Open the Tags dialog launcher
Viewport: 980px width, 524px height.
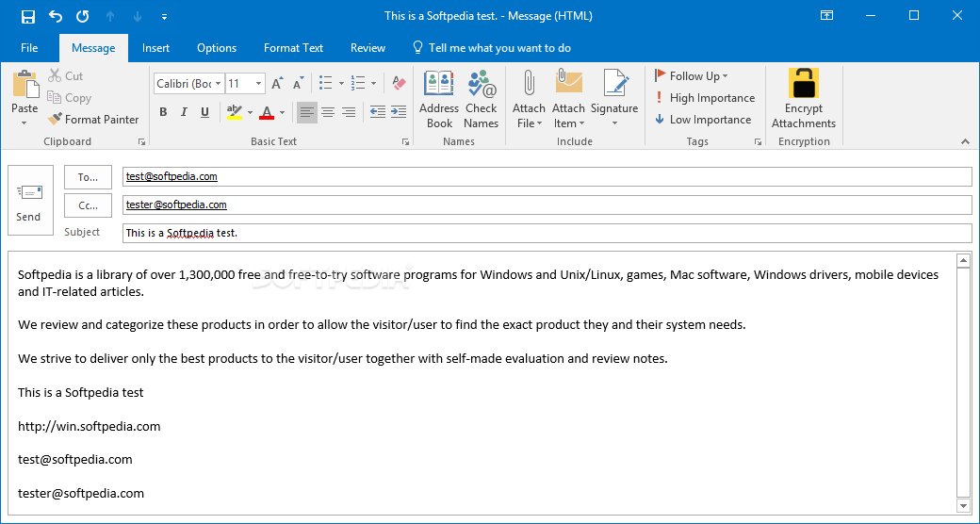point(759,142)
